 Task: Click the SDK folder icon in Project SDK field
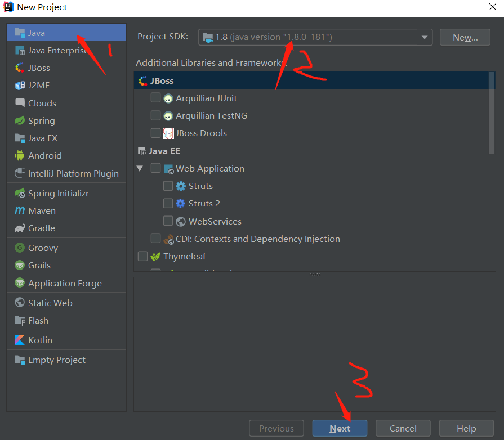(208, 38)
